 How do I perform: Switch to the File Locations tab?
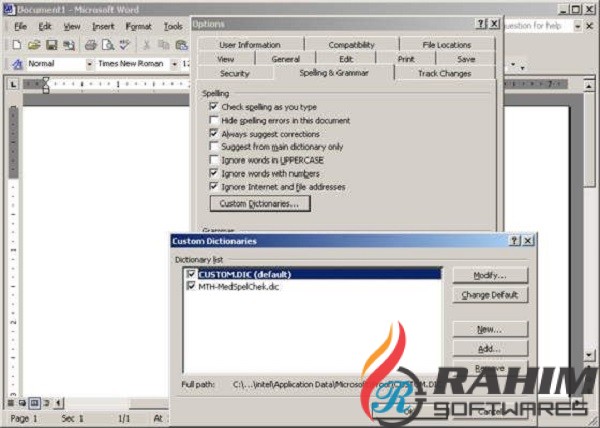447,44
